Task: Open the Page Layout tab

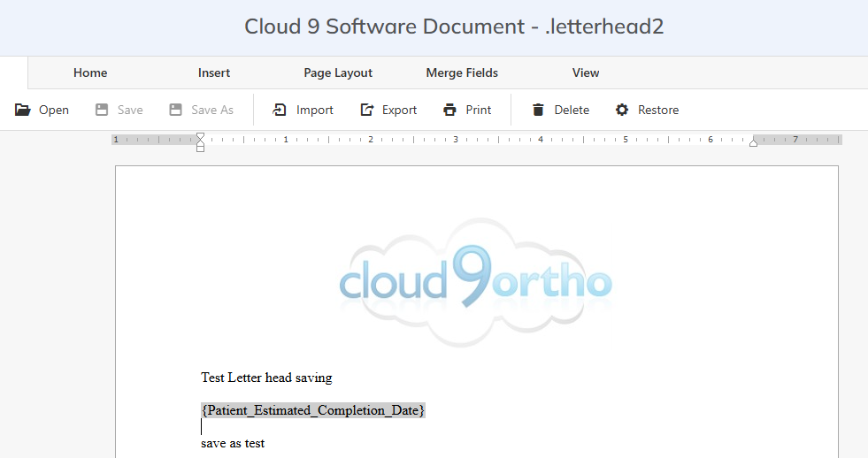Action: 338,73
